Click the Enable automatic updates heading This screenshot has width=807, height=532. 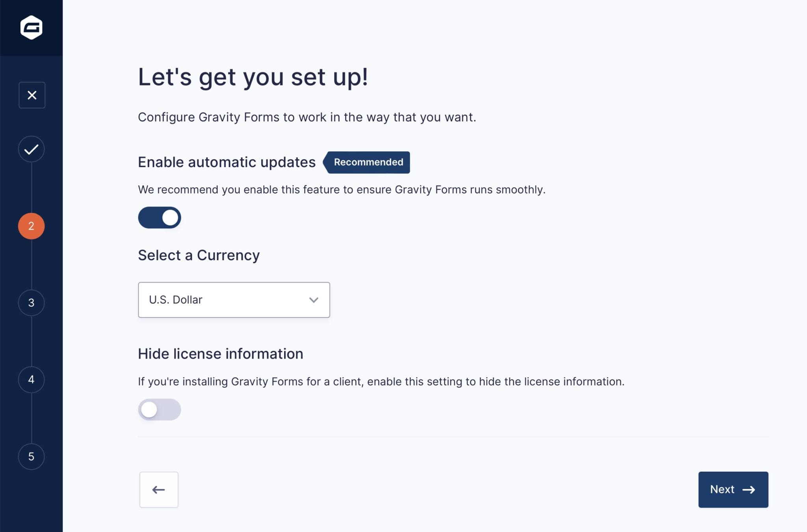tap(226, 162)
